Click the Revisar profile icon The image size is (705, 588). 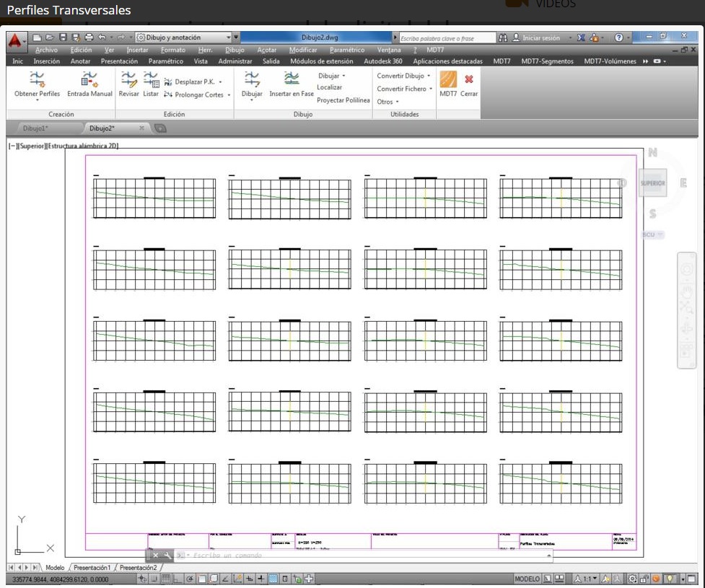click(128, 80)
